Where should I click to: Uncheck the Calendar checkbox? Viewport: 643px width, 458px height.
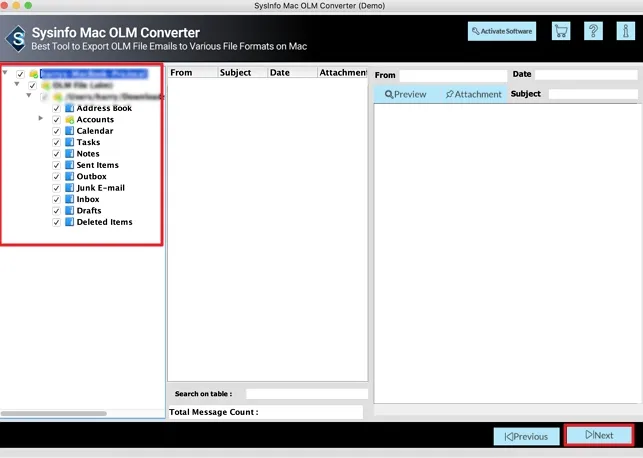point(57,132)
